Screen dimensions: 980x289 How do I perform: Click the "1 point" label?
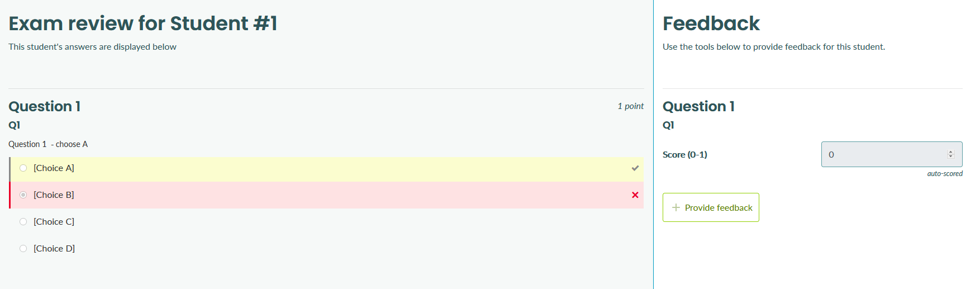point(631,106)
